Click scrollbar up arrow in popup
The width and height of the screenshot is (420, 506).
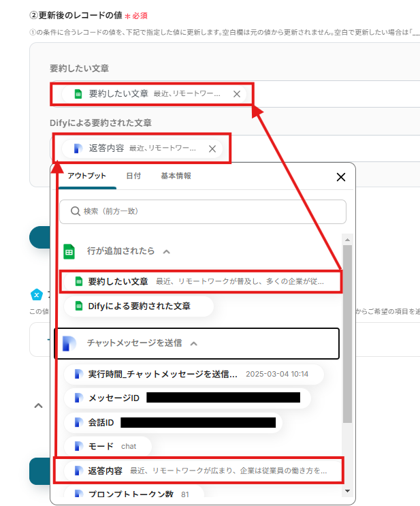(347, 240)
